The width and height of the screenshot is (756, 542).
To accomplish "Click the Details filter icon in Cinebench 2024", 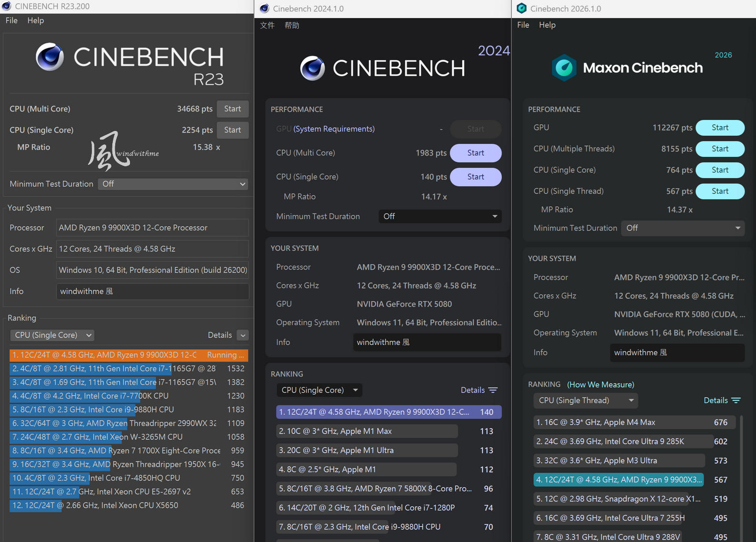I will tap(493, 390).
